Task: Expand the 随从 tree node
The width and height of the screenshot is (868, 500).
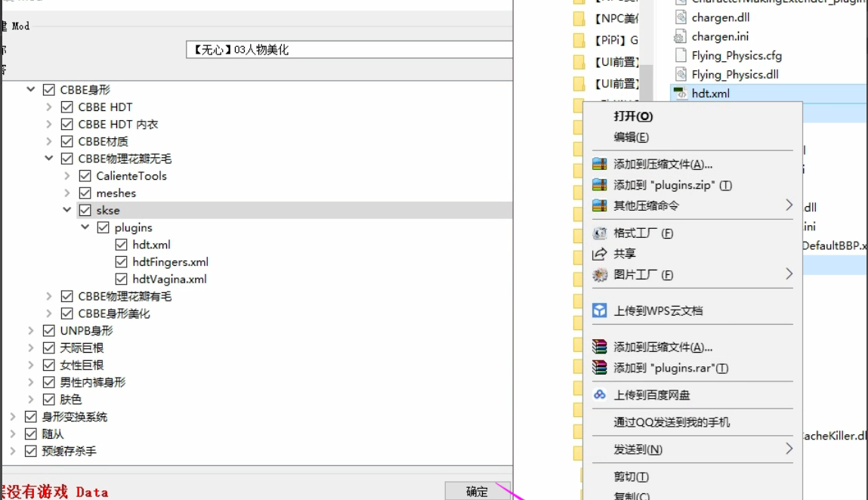Action: click(13, 434)
